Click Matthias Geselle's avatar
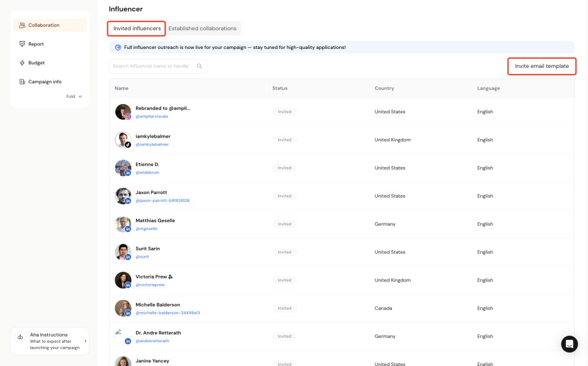588x366 pixels. tap(123, 224)
